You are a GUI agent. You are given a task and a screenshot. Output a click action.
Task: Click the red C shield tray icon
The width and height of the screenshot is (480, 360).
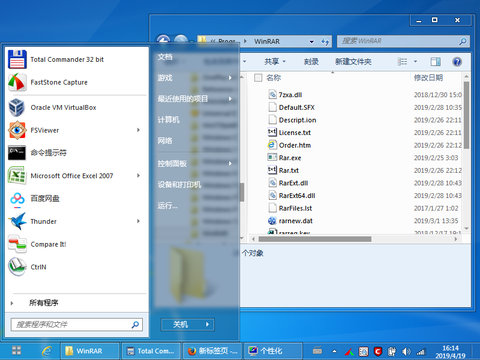[378, 351]
